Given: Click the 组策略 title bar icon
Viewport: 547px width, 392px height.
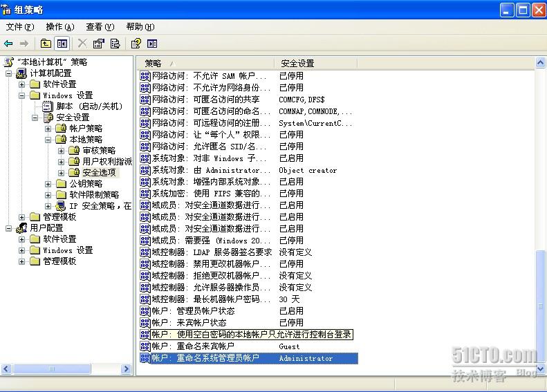Looking at the screenshot, I should click(6, 10).
